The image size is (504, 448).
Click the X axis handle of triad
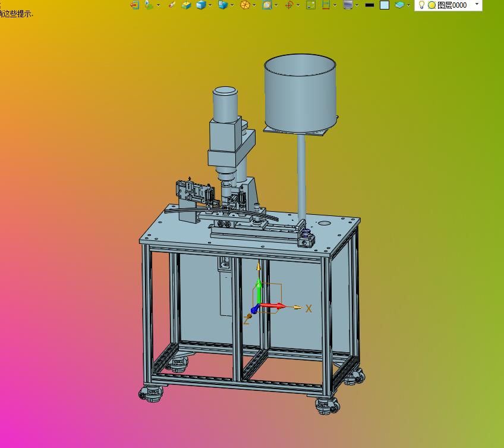click(298, 308)
